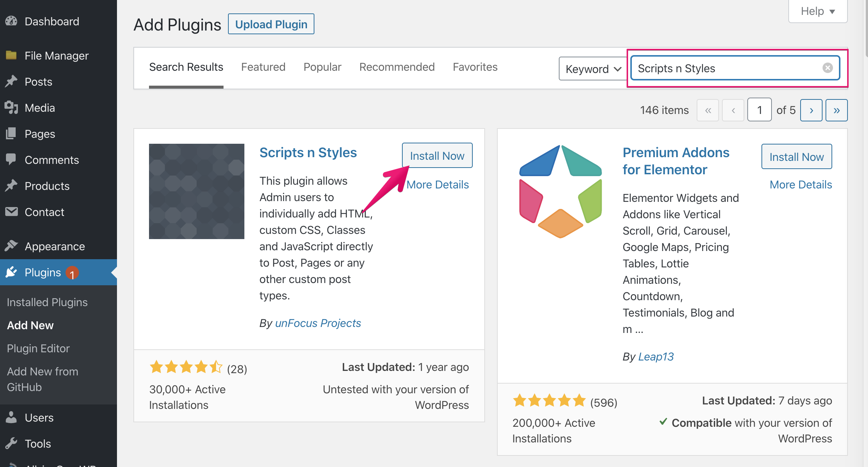
Task: Click the Scripts n Styles thumbnail
Action: [197, 191]
